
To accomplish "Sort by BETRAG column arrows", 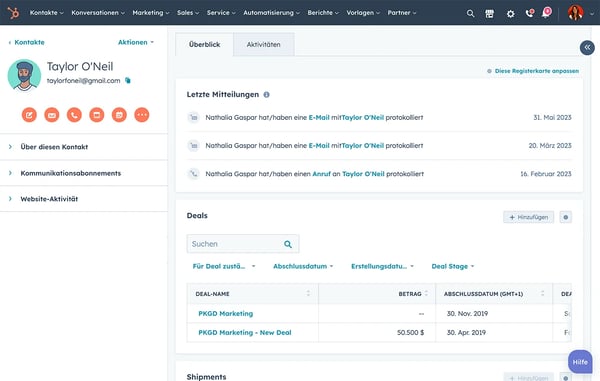I will coord(426,293).
